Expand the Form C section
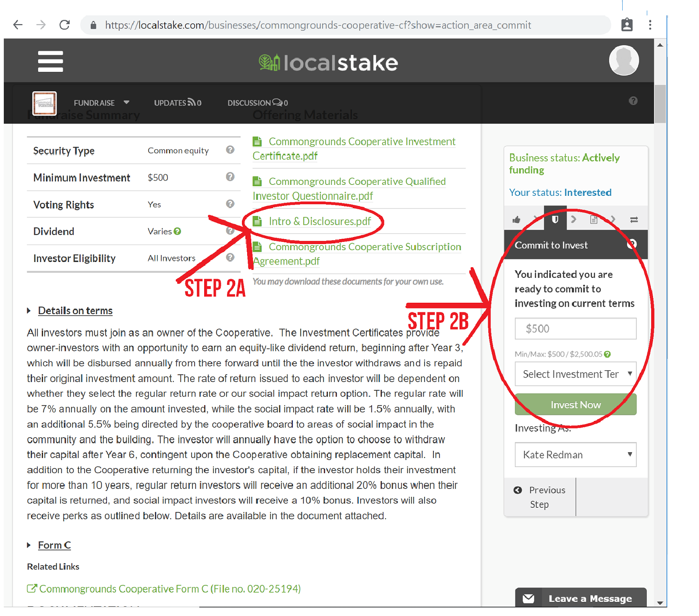 point(54,545)
